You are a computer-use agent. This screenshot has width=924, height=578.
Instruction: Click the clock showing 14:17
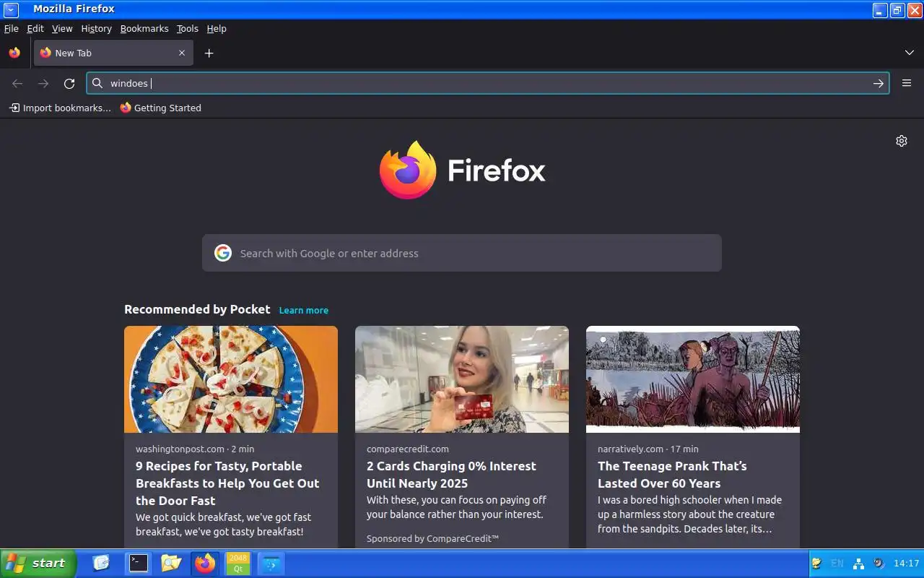click(x=906, y=563)
